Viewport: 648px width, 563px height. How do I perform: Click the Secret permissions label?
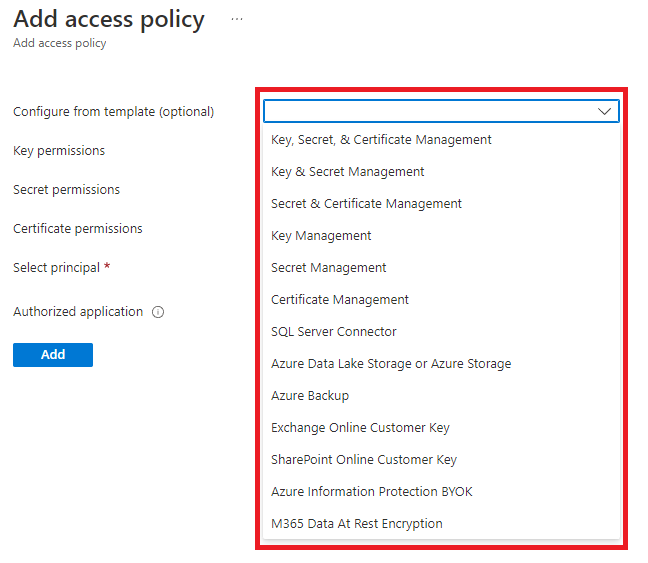[x=67, y=190]
